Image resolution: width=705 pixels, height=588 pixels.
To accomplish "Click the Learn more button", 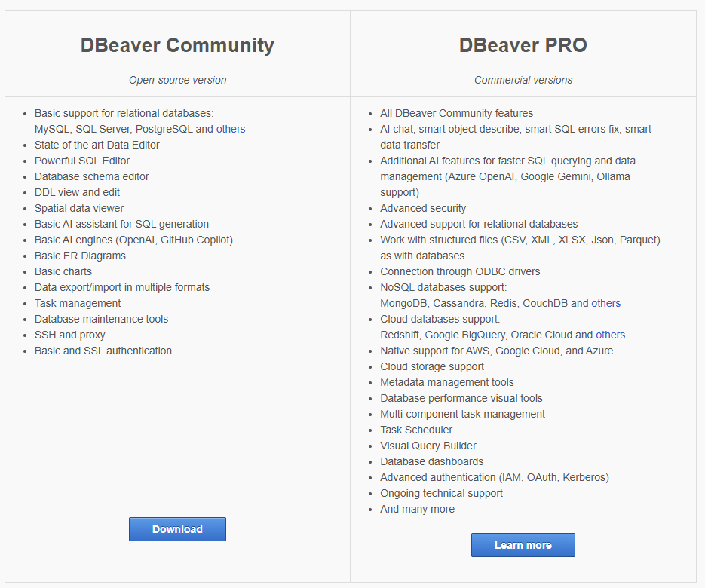I will tap(523, 545).
